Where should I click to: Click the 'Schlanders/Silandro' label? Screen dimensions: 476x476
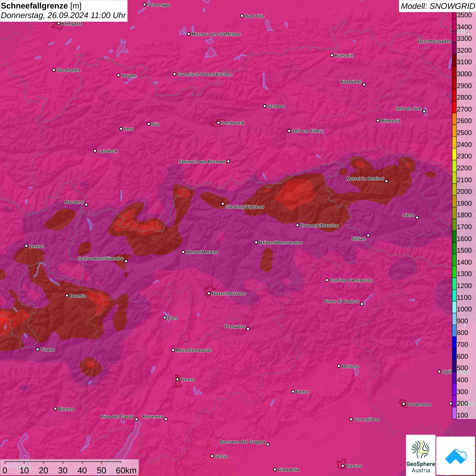(x=101, y=258)
